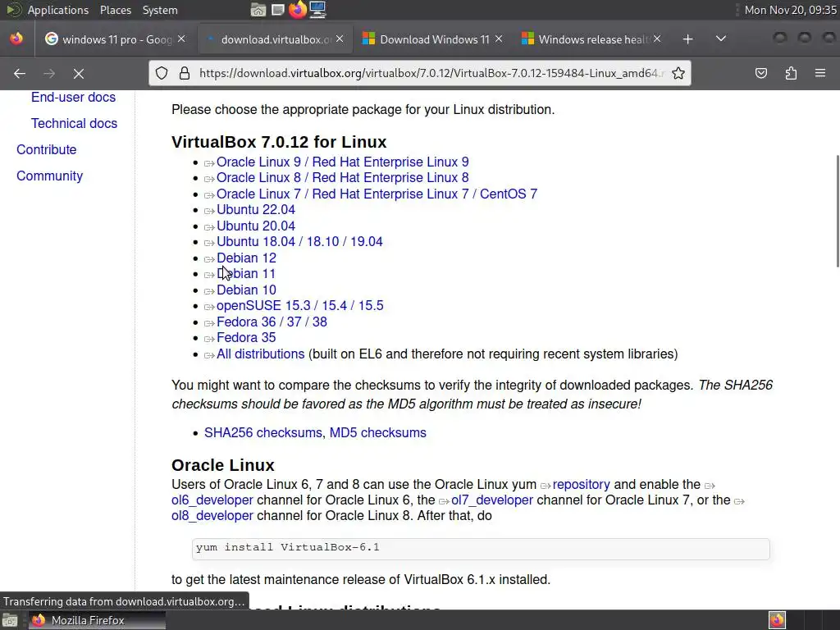Open the Community sidebar link

[x=50, y=176]
